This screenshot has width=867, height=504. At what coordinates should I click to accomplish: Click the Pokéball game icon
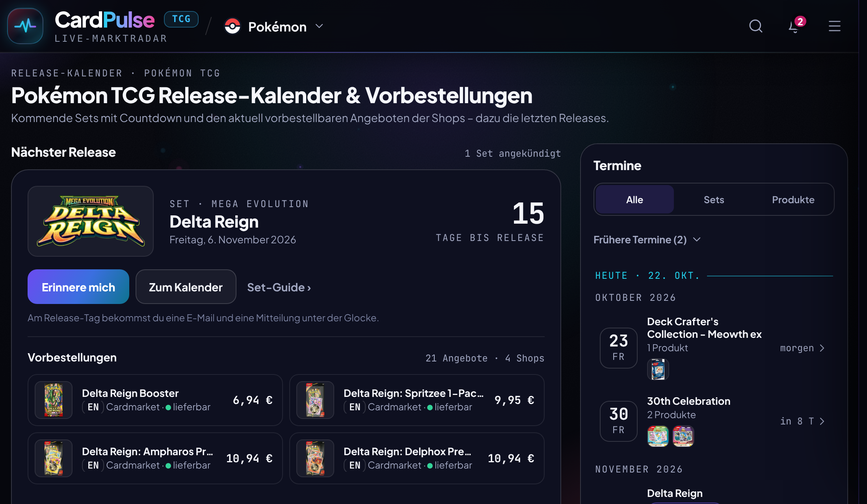tap(233, 26)
